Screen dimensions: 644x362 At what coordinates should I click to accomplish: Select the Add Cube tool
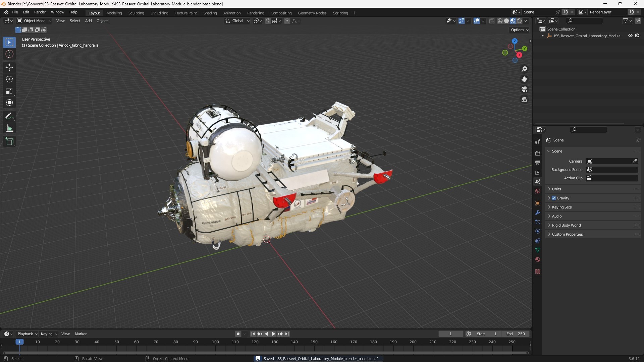point(9,141)
